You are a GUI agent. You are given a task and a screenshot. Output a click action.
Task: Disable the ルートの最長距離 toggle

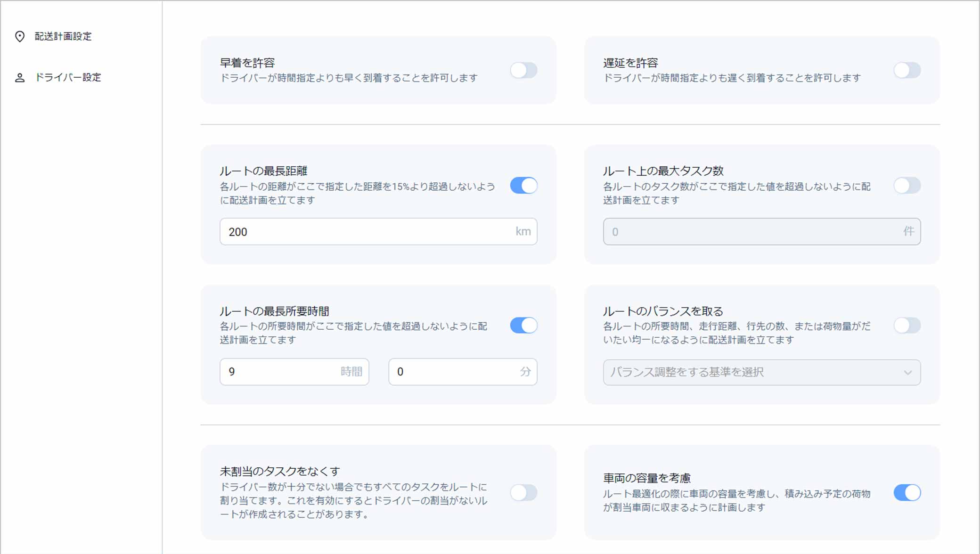(523, 186)
